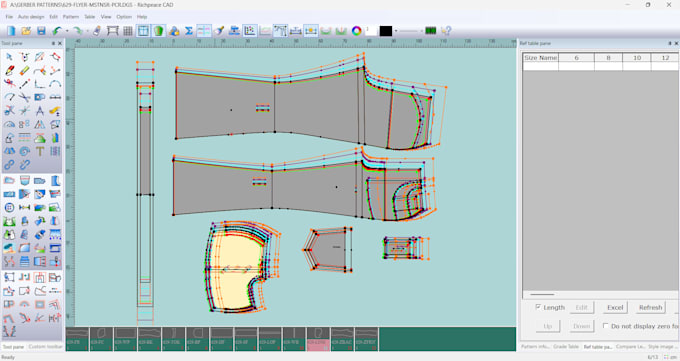Click the green shield pattern icon

[158, 31]
